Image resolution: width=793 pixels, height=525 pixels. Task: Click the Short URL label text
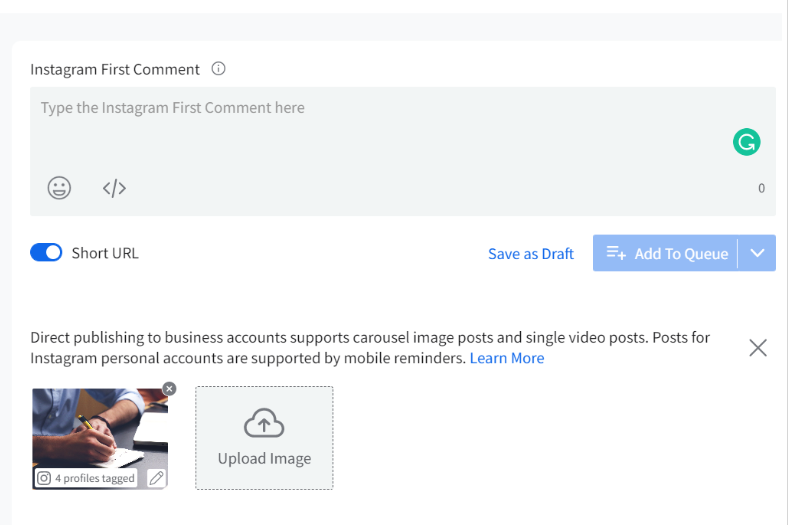[105, 253]
